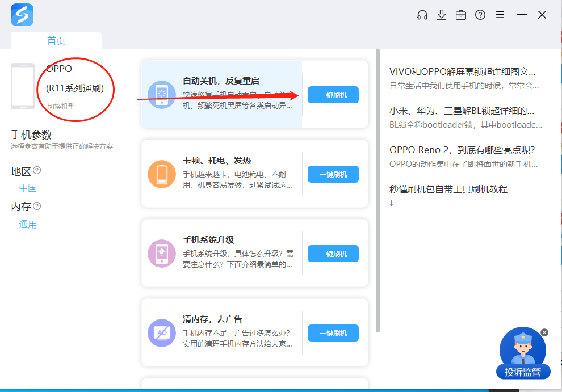Open the 投诉监管 complaint mascot
This screenshot has height=392, width=562.
[x=523, y=353]
